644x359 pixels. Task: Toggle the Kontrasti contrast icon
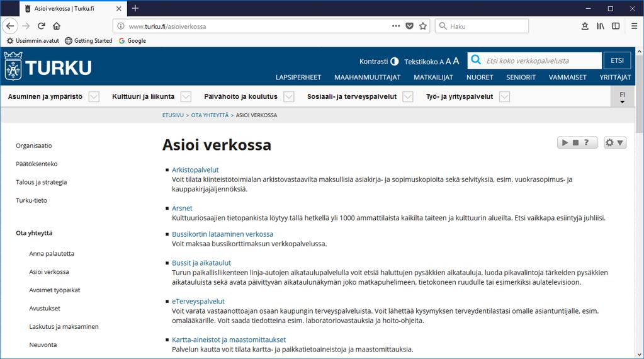pyautogui.click(x=394, y=61)
